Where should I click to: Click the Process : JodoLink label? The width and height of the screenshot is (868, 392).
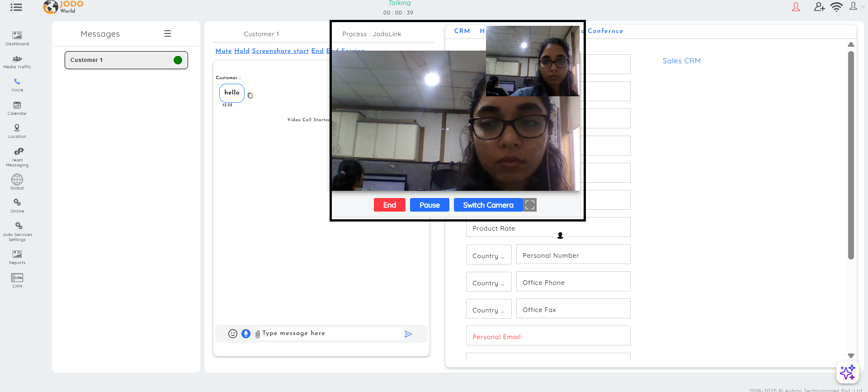(x=372, y=34)
